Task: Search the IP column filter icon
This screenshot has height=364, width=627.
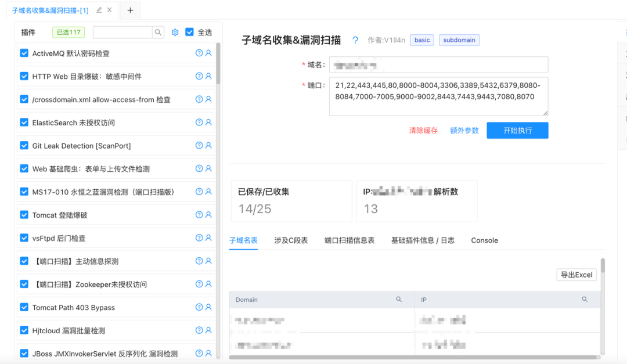Action: 585,299
